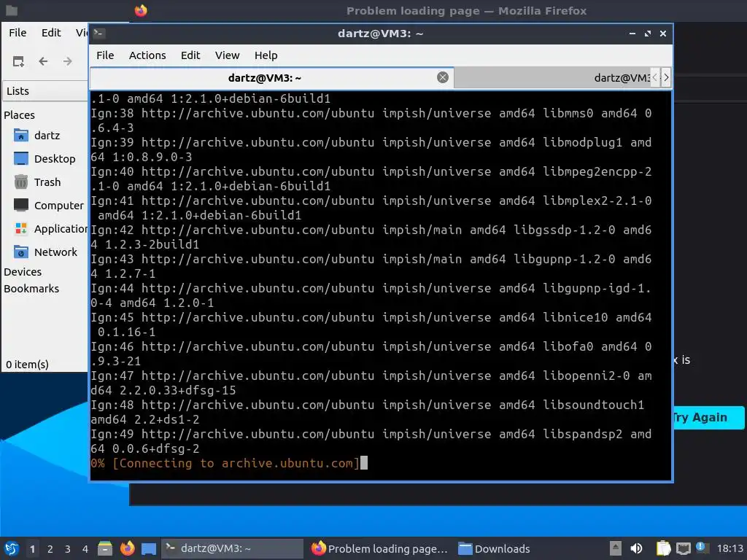Open the network connection tray icon
Viewport: 747px width, 560px height.
point(683,548)
